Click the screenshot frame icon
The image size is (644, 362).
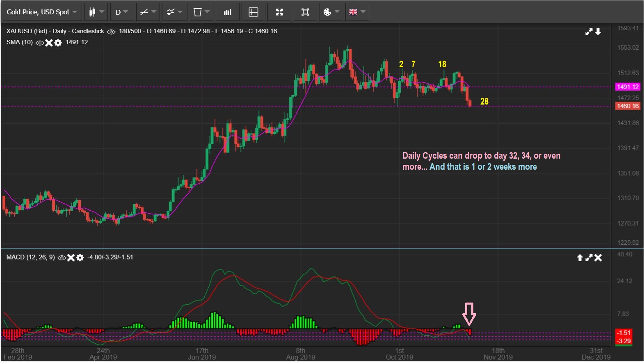[305, 12]
